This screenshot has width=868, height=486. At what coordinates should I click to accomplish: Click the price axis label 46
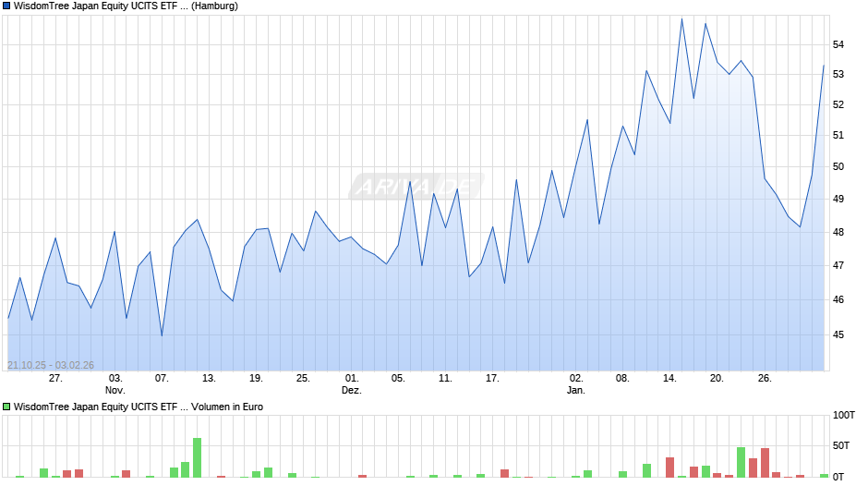click(838, 299)
